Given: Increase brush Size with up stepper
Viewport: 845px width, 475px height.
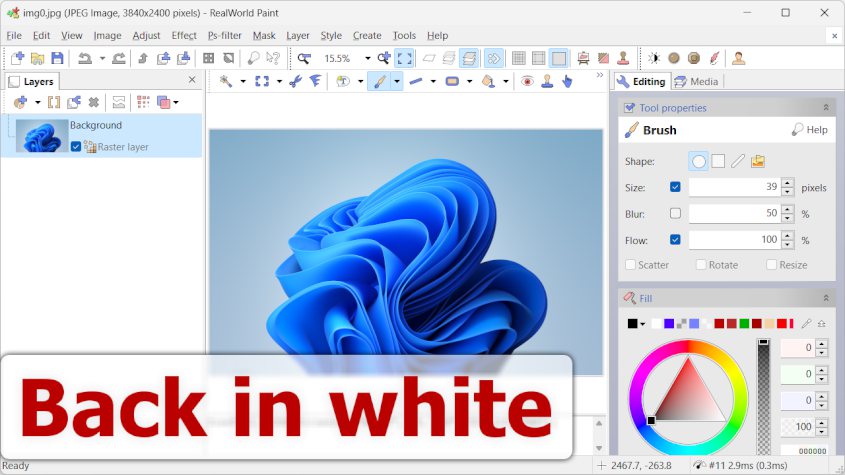Looking at the screenshot, I should tap(788, 183).
